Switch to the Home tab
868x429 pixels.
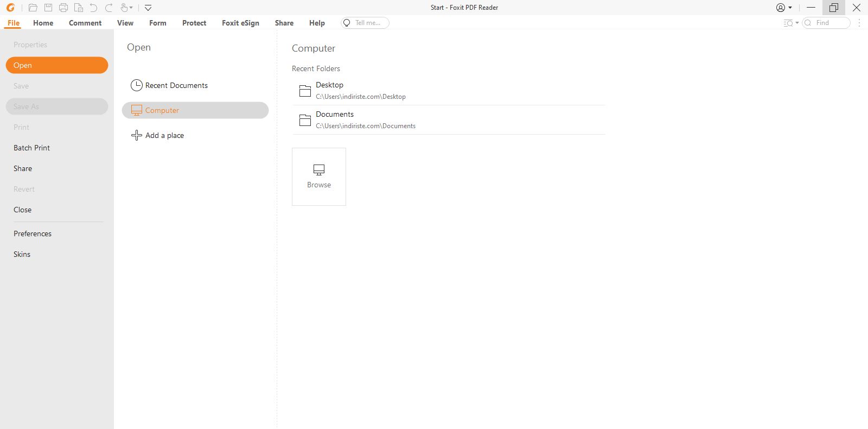43,23
